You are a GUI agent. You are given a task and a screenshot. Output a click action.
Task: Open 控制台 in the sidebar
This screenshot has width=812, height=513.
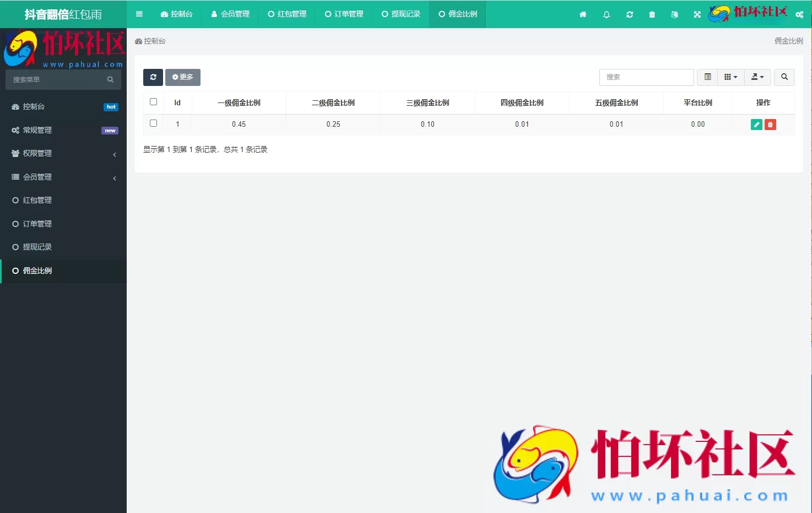click(63, 106)
